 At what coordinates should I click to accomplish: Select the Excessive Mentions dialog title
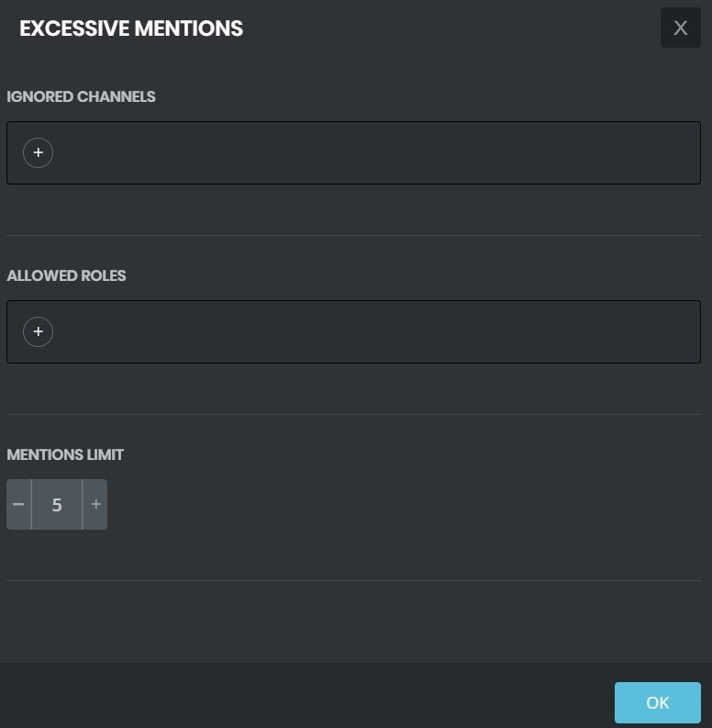[131, 28]
